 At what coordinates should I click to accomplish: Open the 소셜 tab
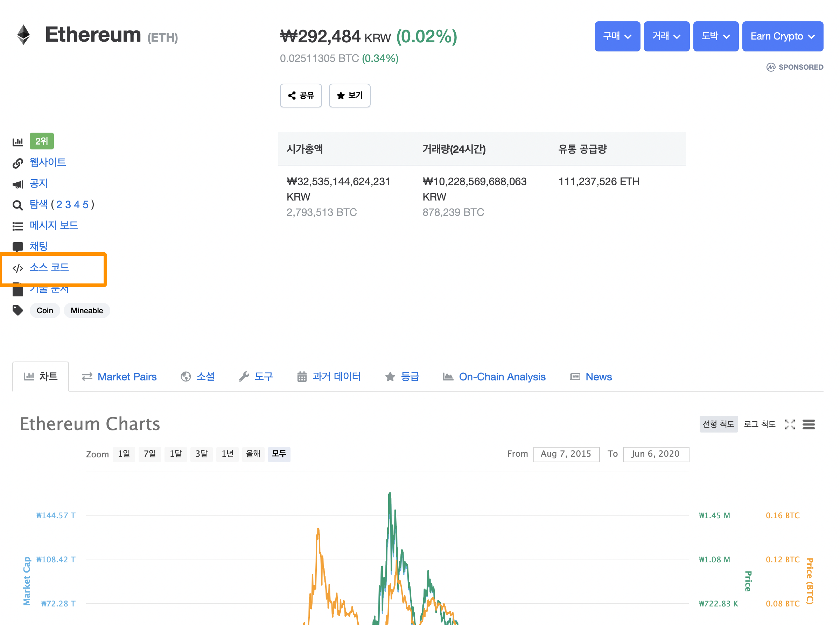click(x=197, y=377)
